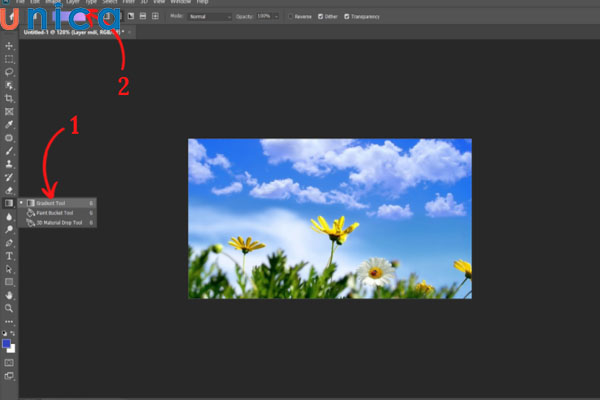This screenshot has height=400, width=600.
Task: Select the Eyedropper tool
Action: coord(9,124)
